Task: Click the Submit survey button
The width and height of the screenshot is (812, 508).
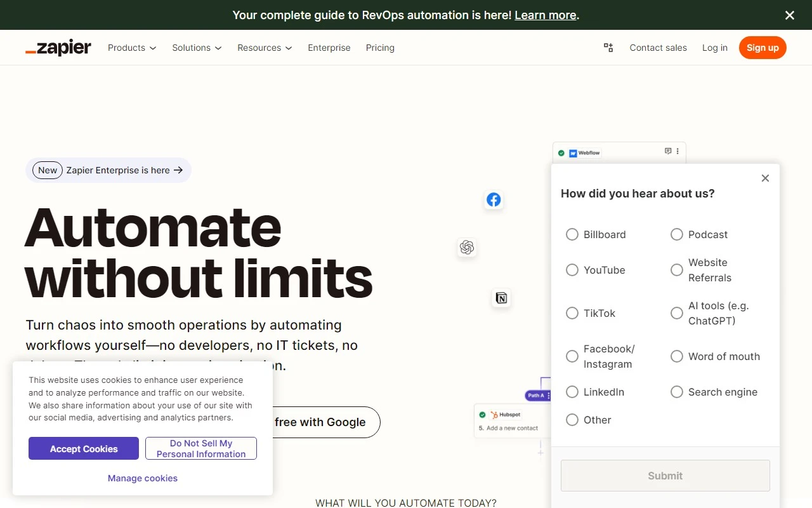Action: (x=665, y=476)
